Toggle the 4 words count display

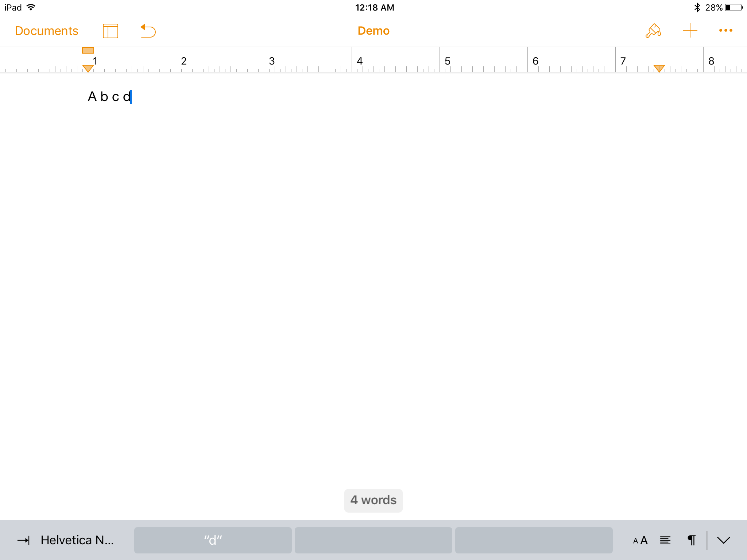373,500
